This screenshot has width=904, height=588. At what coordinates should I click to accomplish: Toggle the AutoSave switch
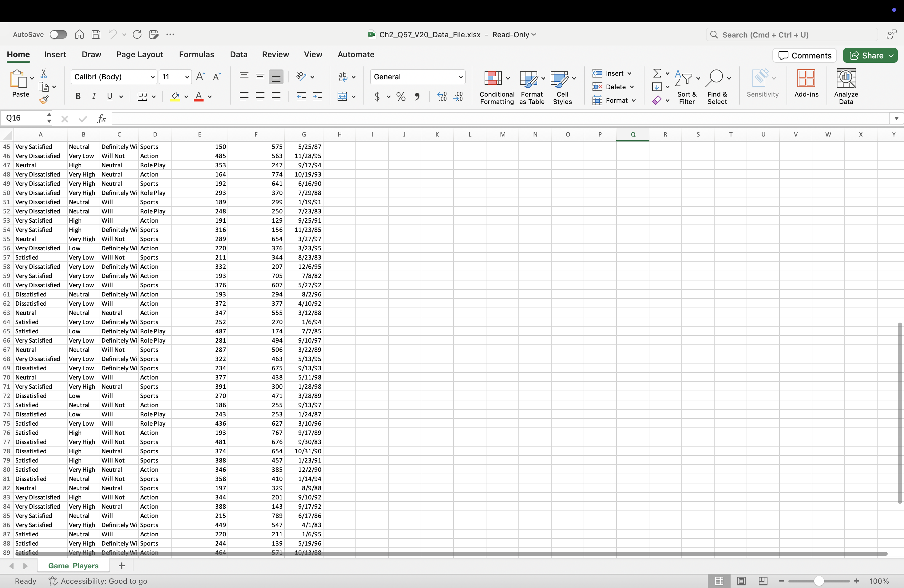(x=58, y=34)
